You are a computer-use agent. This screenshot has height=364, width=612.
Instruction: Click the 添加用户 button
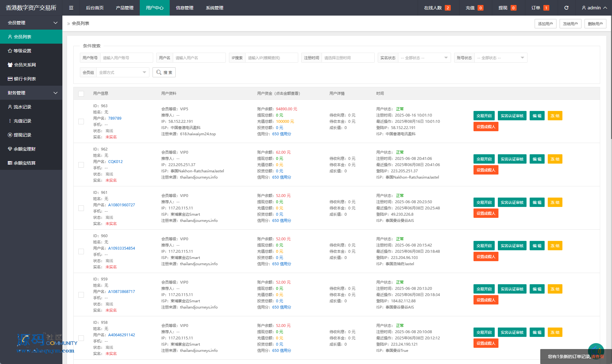pyautogui.click(x=545, y=24)
